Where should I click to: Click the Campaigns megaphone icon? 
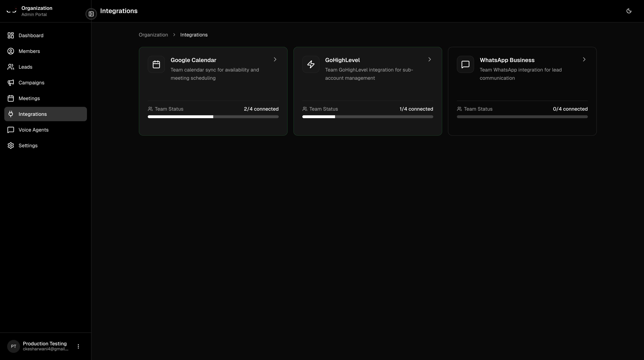coord(11,82)
